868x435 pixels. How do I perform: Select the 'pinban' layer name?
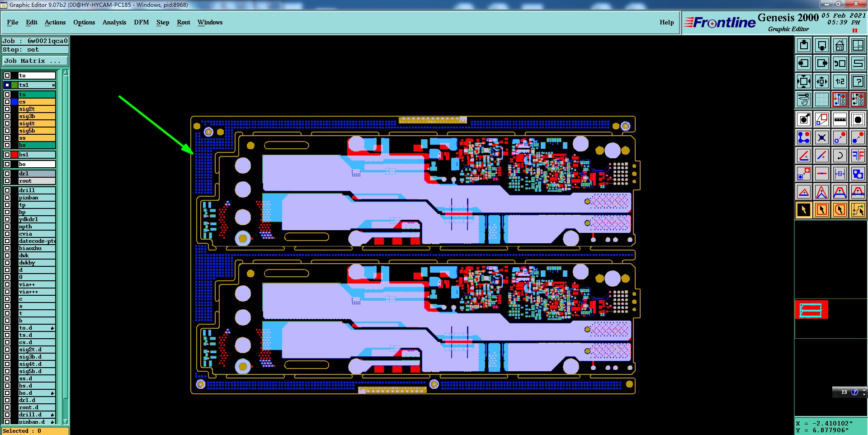click(x=37, y=198)
